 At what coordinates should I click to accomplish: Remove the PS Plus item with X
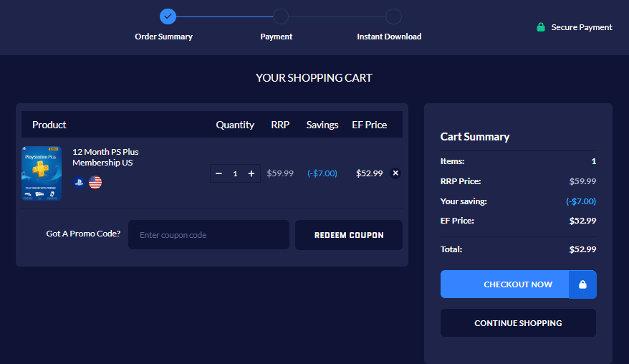[395, 173]
